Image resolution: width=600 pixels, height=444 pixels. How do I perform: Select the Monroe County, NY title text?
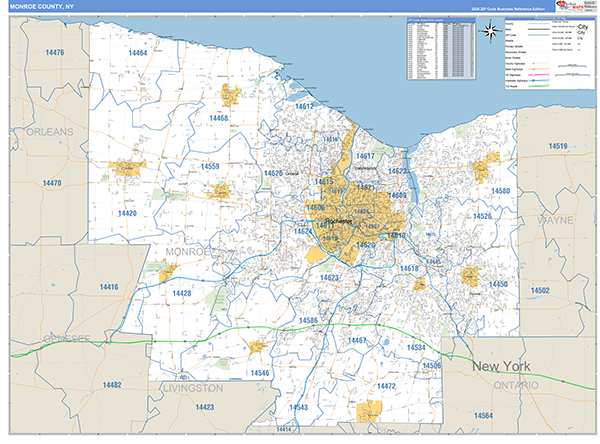[x=40, y=7]
